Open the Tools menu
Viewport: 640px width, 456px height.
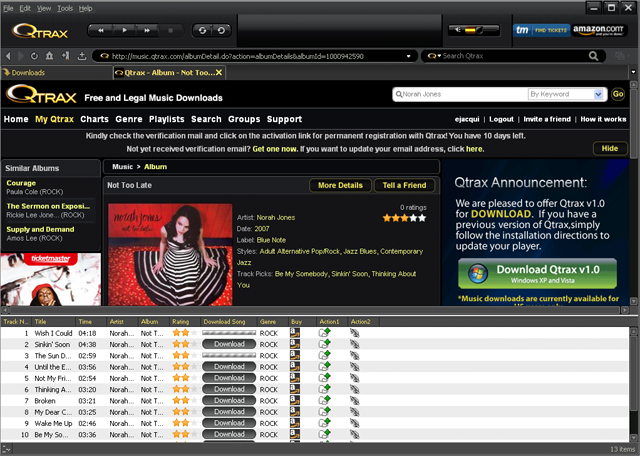tap(65, 8)
